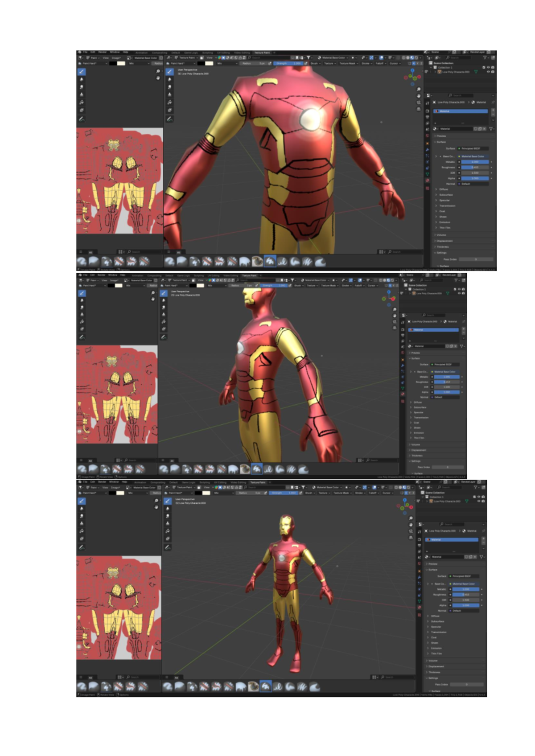Image resolution: width=535 pixels, height=756 pixels.
Task: Switch perspective/orthographic in top screenshot's 3D viewport
Action: click(418, 109)
